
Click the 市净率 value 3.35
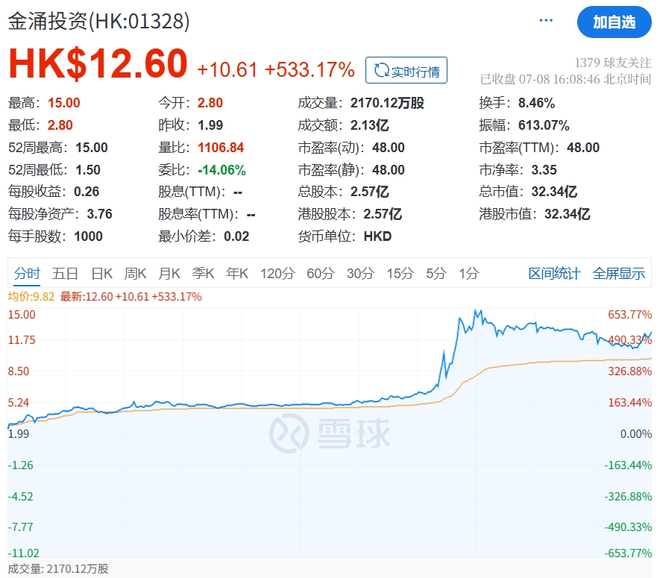pyautogui.click(x=544, y=170)
